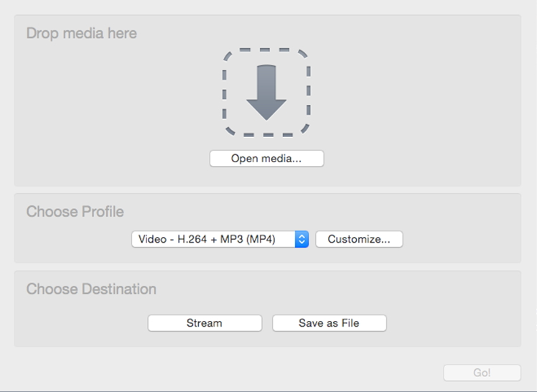Click the "Choose Destination" heading
Image resolution: width=537 pixels, height=392 pixels.
click(x=91, y=289)
